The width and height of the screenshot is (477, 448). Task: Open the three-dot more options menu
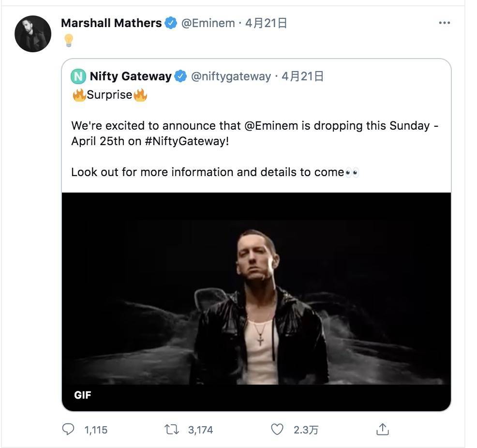click(444, 23)
